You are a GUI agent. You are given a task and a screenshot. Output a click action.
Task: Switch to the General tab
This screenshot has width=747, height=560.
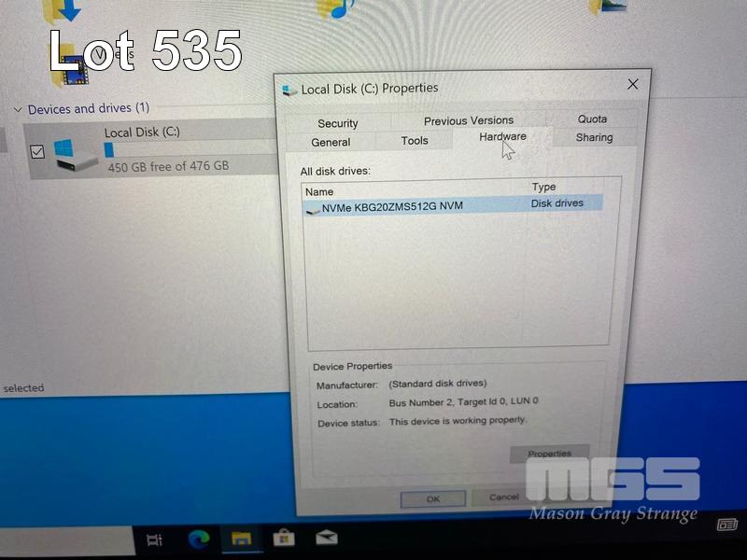click(x=331, y=142)
